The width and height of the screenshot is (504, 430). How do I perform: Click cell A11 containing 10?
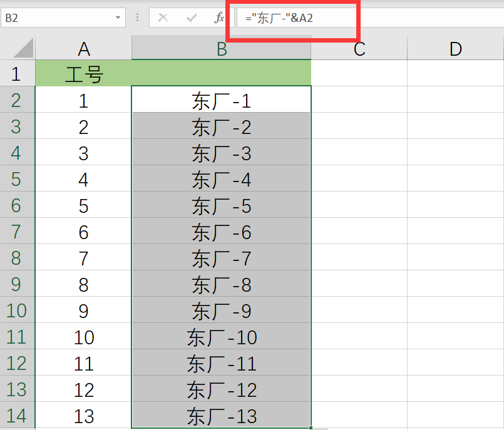point(83,337)
